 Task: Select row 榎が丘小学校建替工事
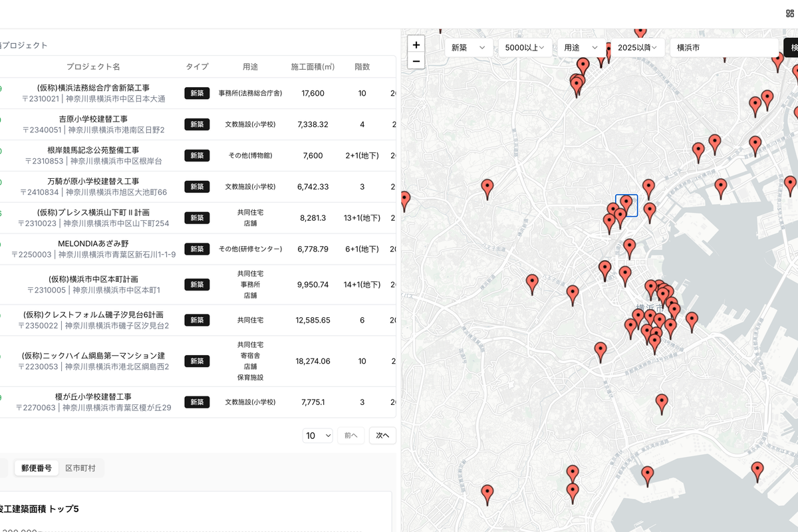point(198,402)
